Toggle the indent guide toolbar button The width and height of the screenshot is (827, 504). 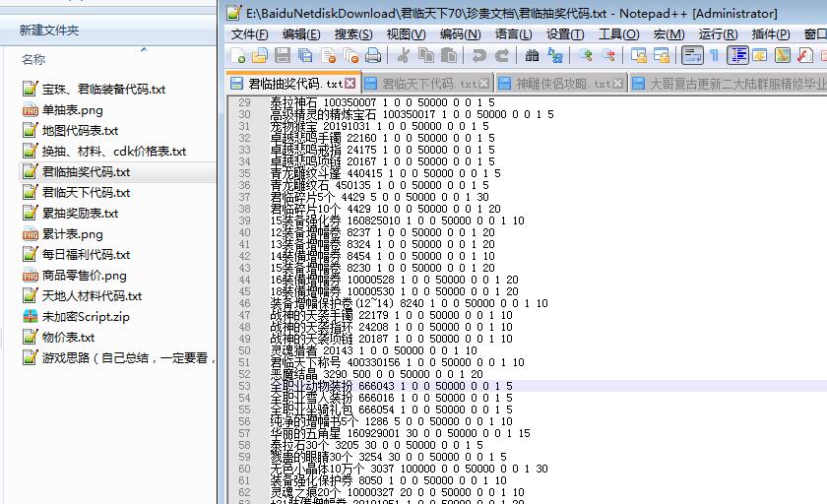click(x=736, y=56)
